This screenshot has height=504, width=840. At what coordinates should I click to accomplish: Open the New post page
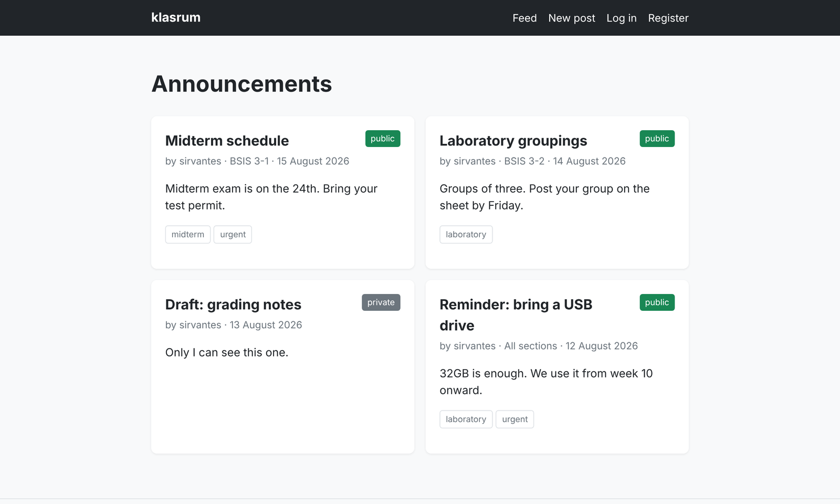click(572, 18)
